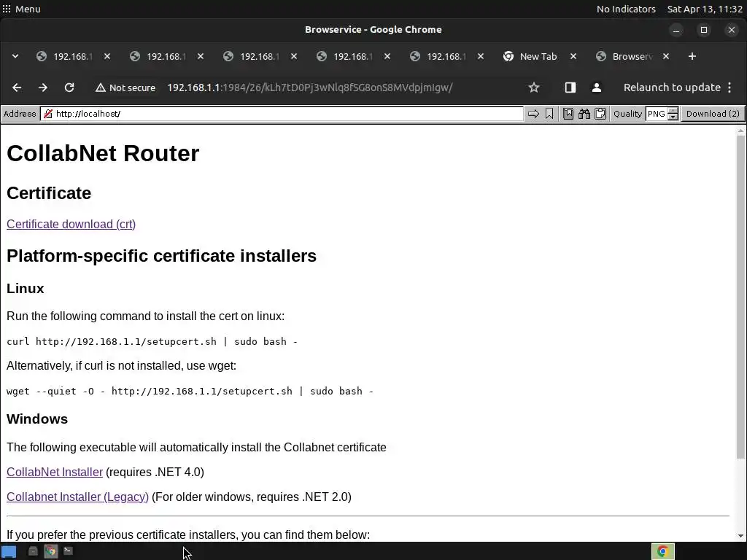
Task: Decrease Quality with the down stepper
Action: pos(673,117)
